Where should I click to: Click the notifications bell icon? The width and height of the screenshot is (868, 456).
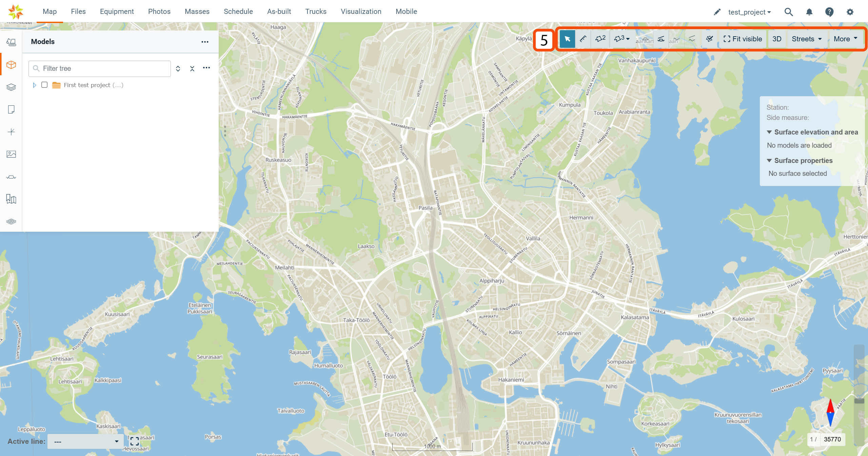(809, 12)
